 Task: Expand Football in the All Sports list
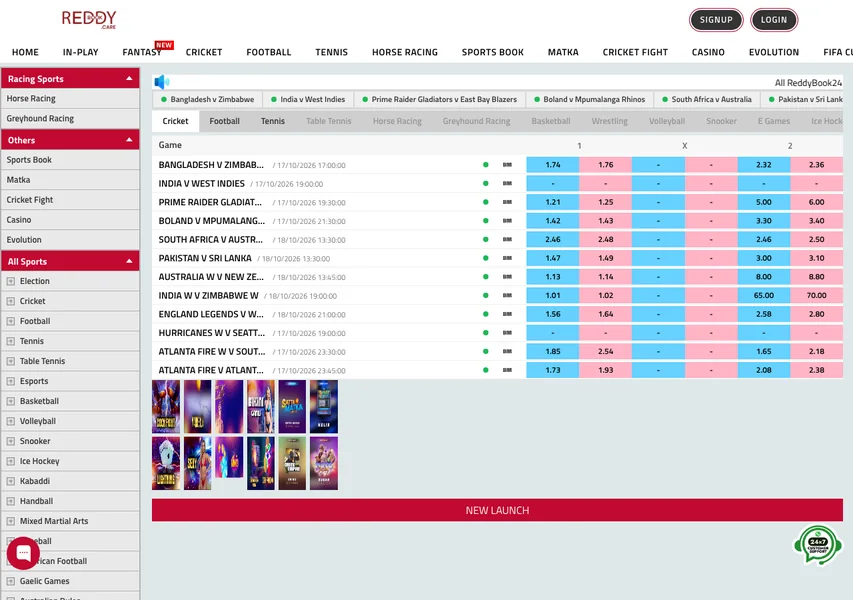click(x=10, y=321)
